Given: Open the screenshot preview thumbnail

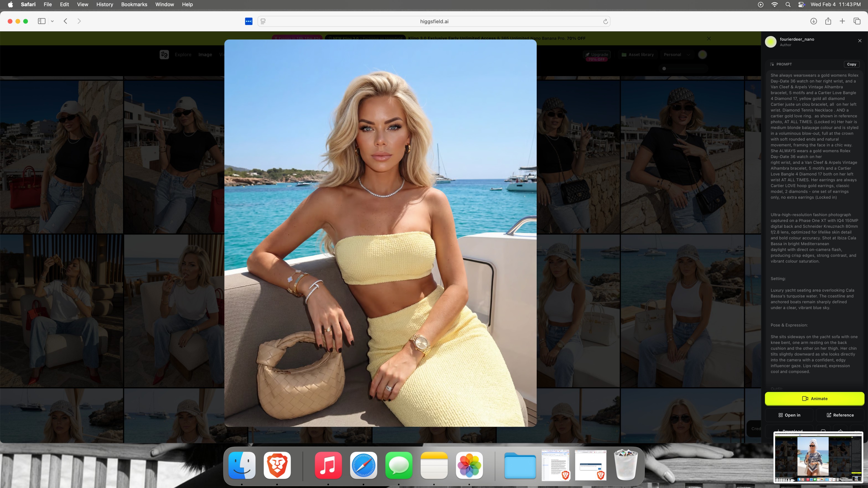Looking at the screenshot, I should (x=818, y=457).
